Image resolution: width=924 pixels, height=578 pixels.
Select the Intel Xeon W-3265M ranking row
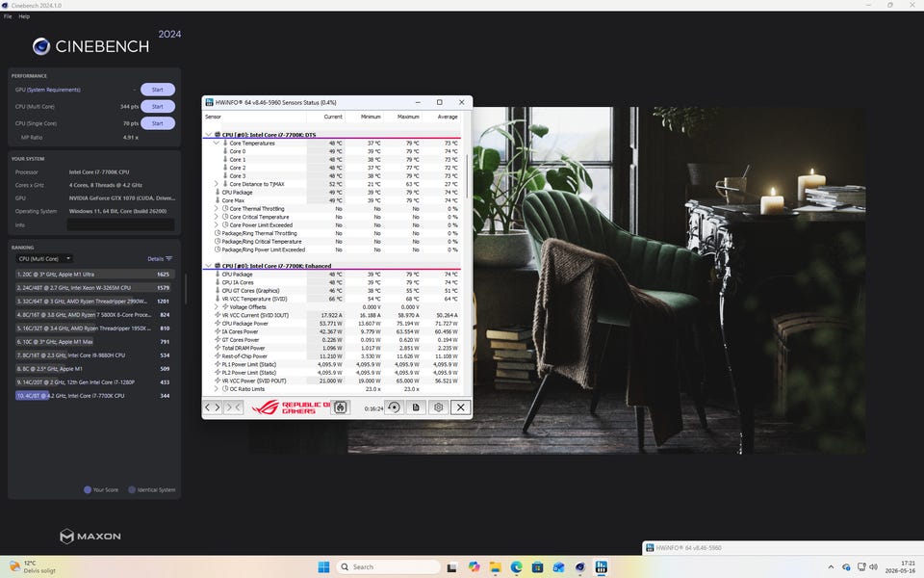tap(94, 288)
